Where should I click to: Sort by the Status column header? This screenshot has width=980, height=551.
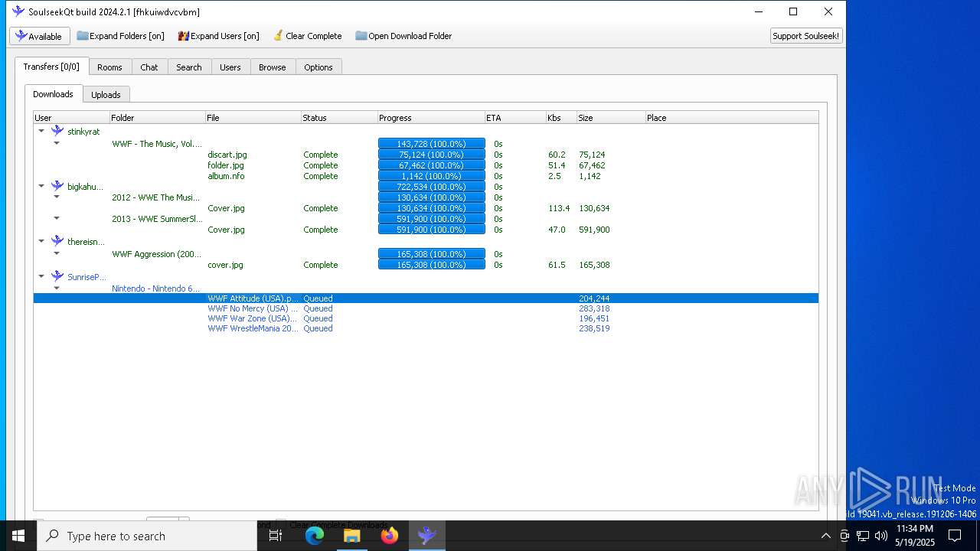[339, 118]
